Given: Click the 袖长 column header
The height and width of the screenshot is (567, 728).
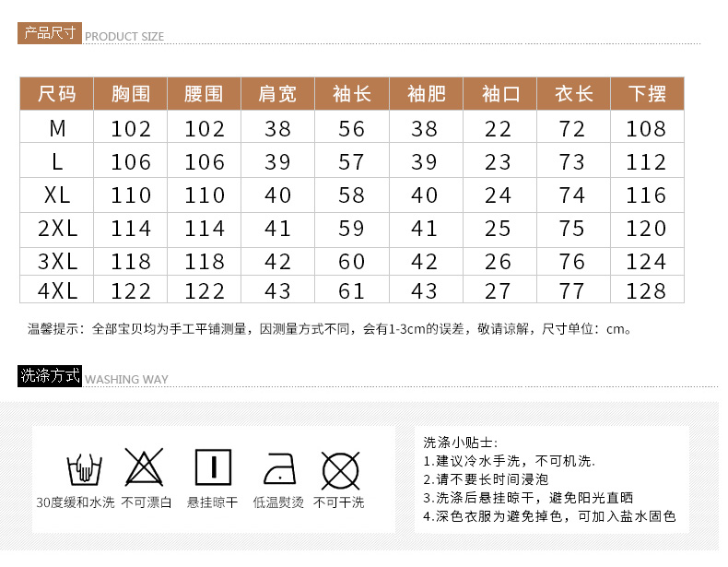Looking at the screenshot, I should [352, 94].
